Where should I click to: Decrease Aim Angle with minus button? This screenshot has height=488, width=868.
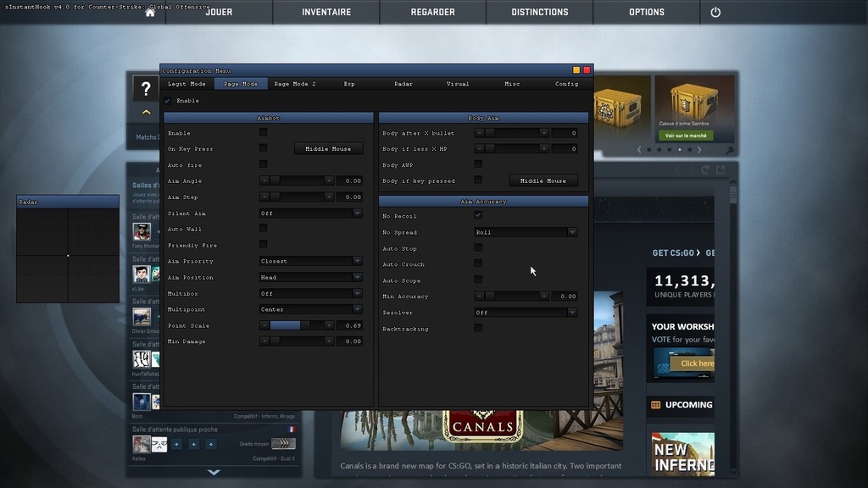(264, 181)
